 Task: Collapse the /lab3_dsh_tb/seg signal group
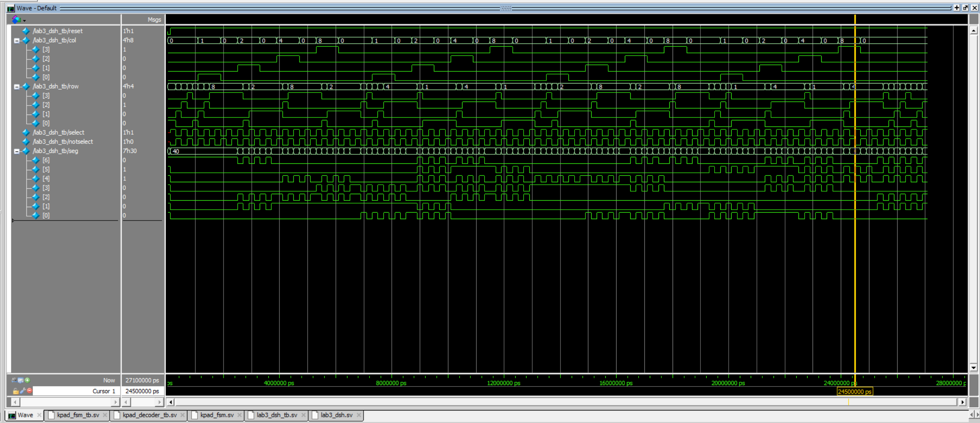[x=16, y=151]
